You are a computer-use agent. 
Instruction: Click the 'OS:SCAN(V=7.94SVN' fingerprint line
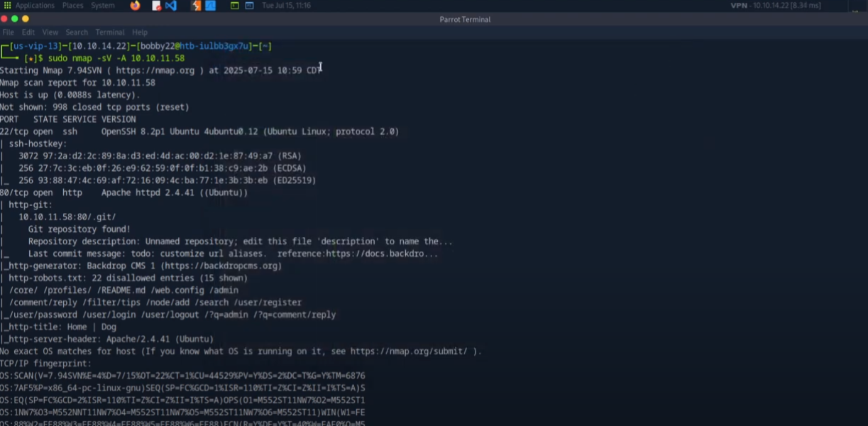182,376
